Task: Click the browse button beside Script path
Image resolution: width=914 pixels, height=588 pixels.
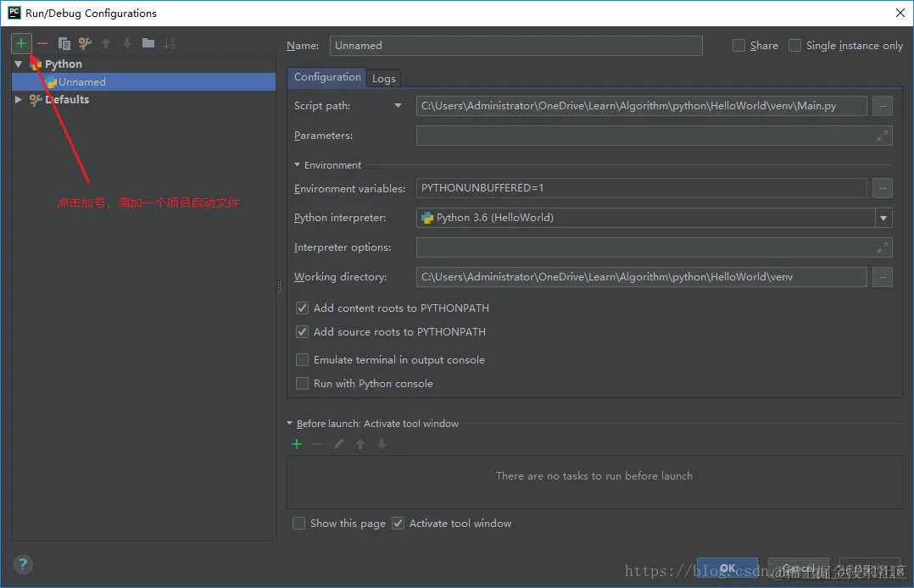Action: (883, 106)
